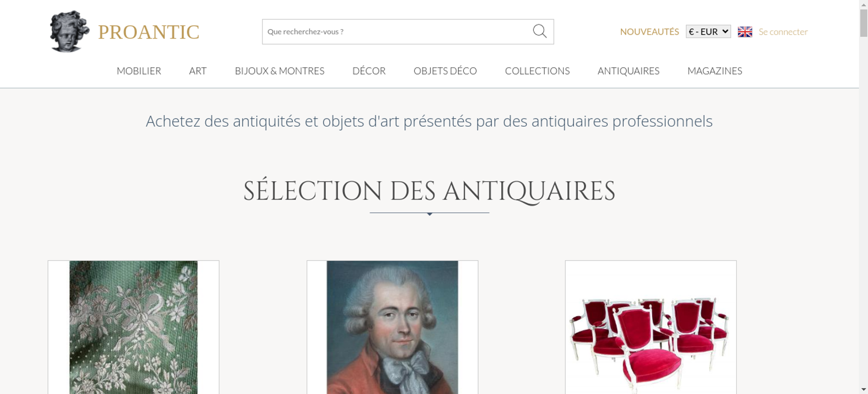This screenshot has height=394, width=868.
Task: Open the red velvet armchairs thumbnail
Action: 651,327
